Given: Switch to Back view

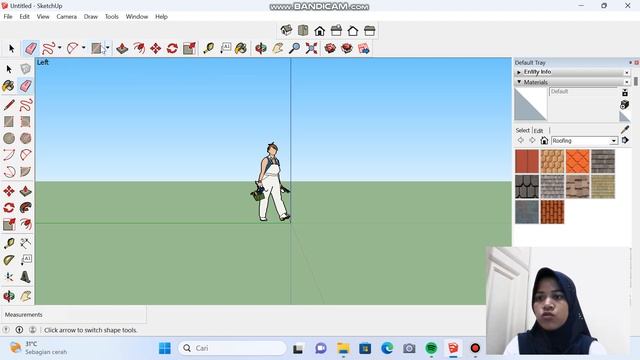Looking at the screenshot, I should click(x=353, y=31).
